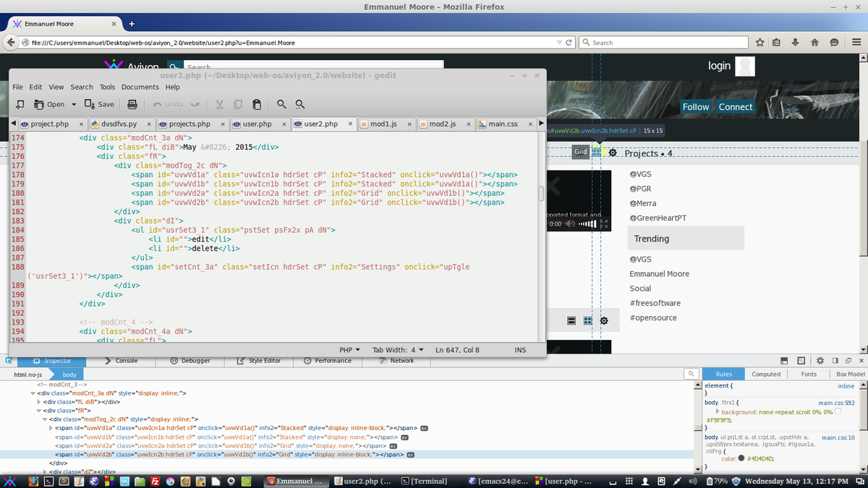The image size is (868, 488).
Task: Click the #freesoftware trending link
Action: 655,303
